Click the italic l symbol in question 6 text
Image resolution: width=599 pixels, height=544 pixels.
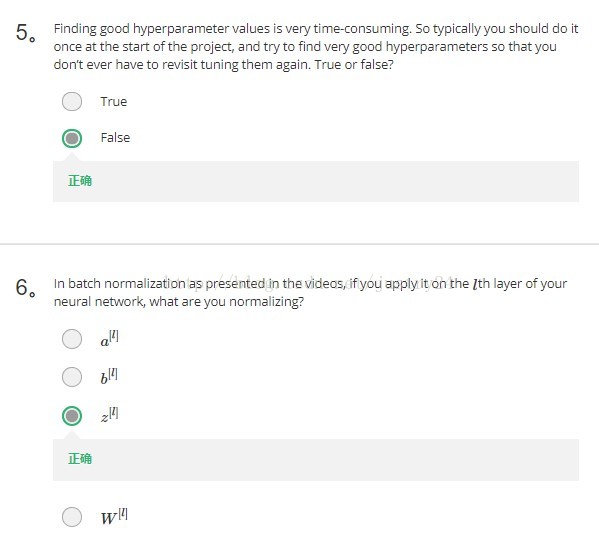click(475, 284)
